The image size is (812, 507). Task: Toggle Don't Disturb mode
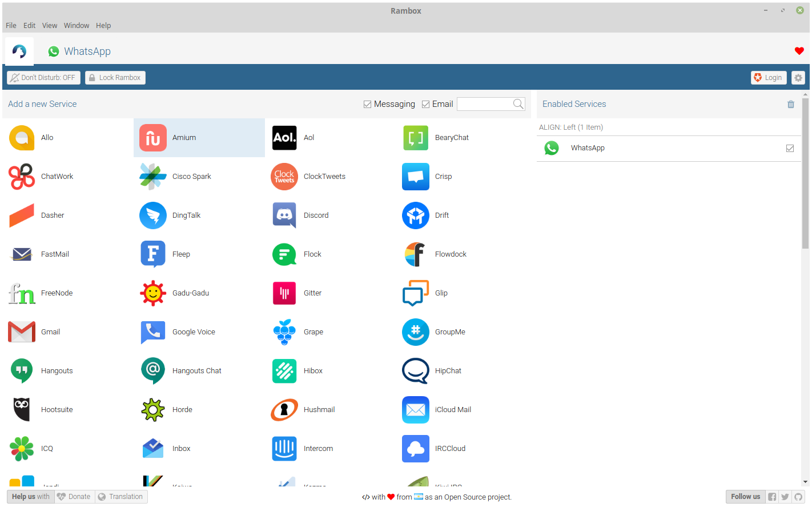click(43, 78)
